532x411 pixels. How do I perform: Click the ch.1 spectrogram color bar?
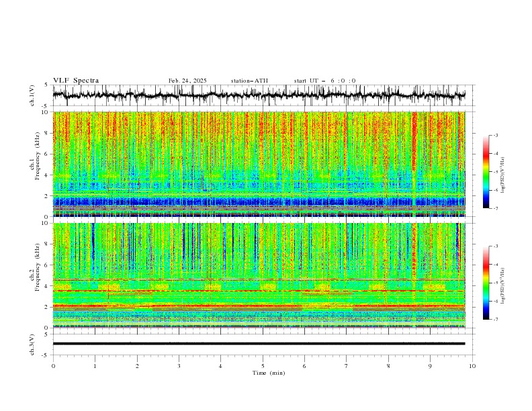coord(486,172)
